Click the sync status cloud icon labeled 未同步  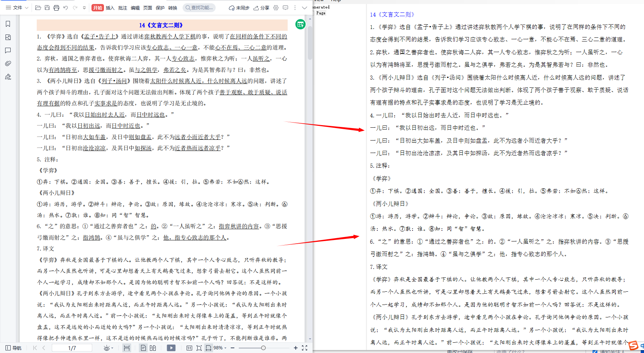click(239, 7)
